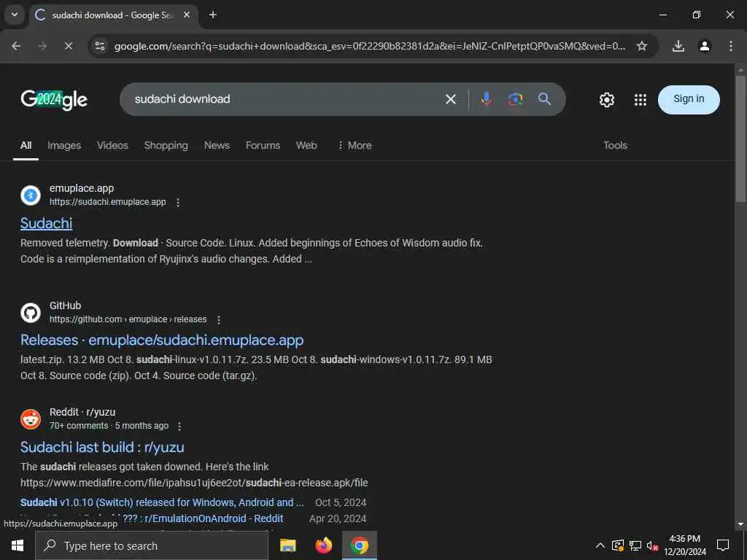747x560 pixels.
Task: Open the Windows Start menu
Action: [x=18, y=545]
